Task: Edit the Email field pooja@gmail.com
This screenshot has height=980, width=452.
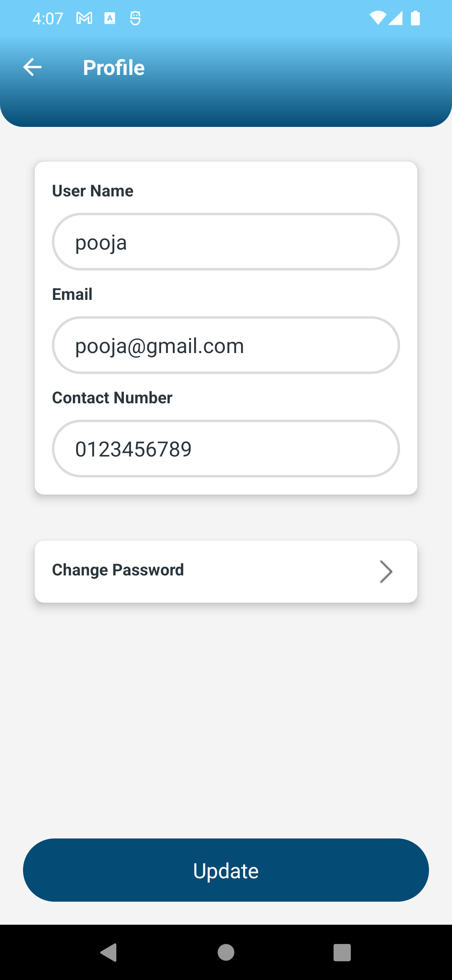Action: click(x=226, y=346)
